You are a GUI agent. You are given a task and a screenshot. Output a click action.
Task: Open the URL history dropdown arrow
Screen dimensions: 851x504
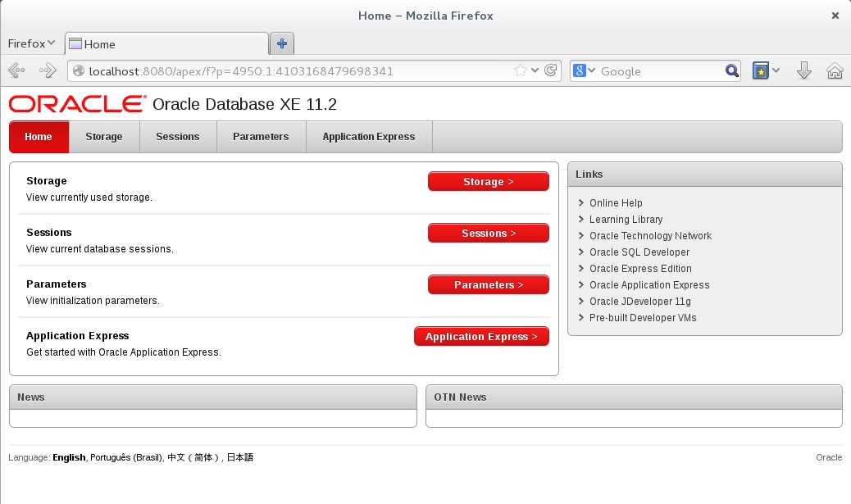click(x=535, y=71)
